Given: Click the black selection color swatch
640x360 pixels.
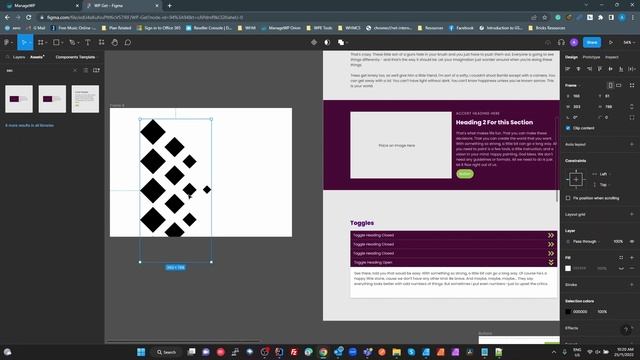Looking at the screenshot, I should pos(568,312).
